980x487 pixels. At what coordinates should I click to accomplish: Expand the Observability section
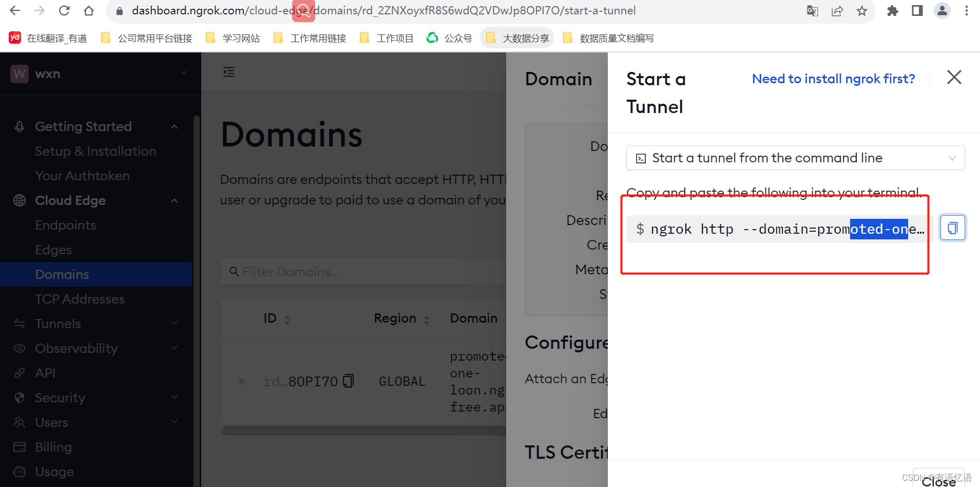pyautogui.click(x=96, y=348)
